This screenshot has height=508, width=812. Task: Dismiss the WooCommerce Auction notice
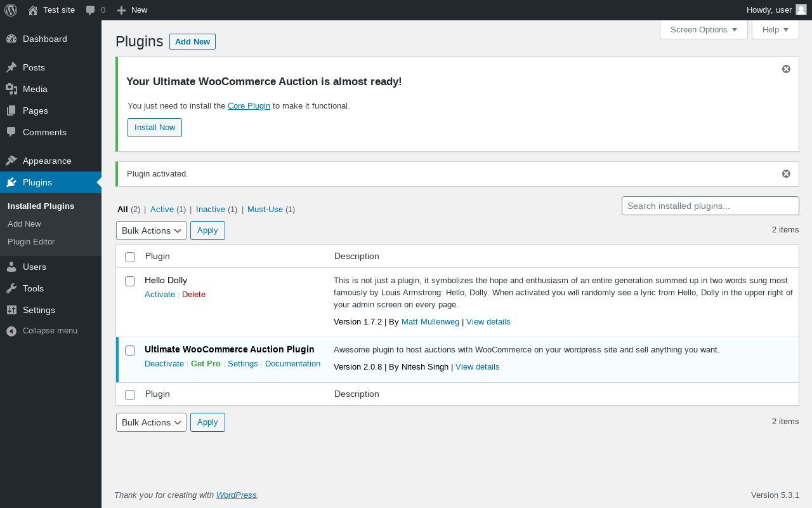[786, 69]
